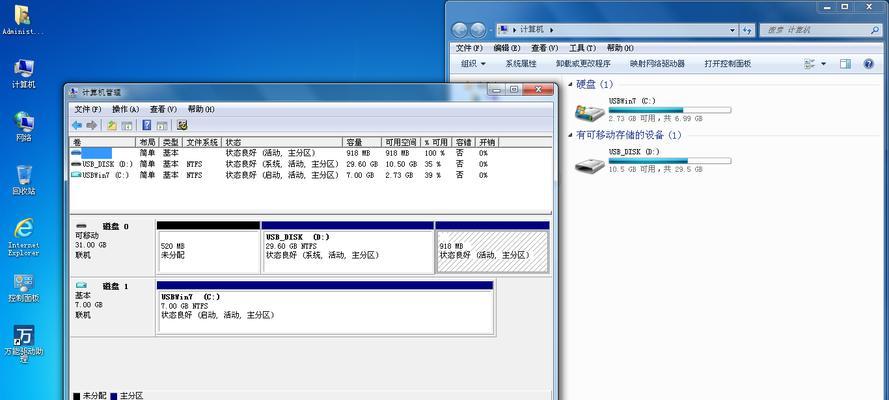Open 文件(F) menu in Explorer window

click(469, 48)
